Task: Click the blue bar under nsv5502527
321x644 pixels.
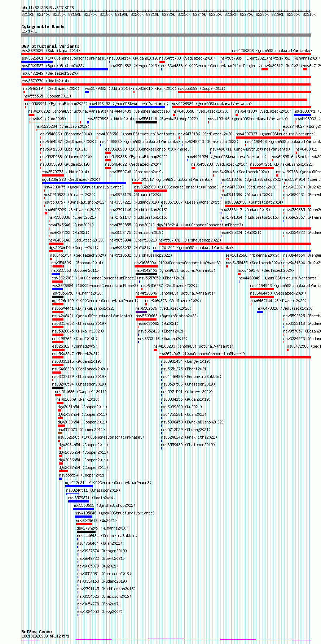Action: [65, 69]
